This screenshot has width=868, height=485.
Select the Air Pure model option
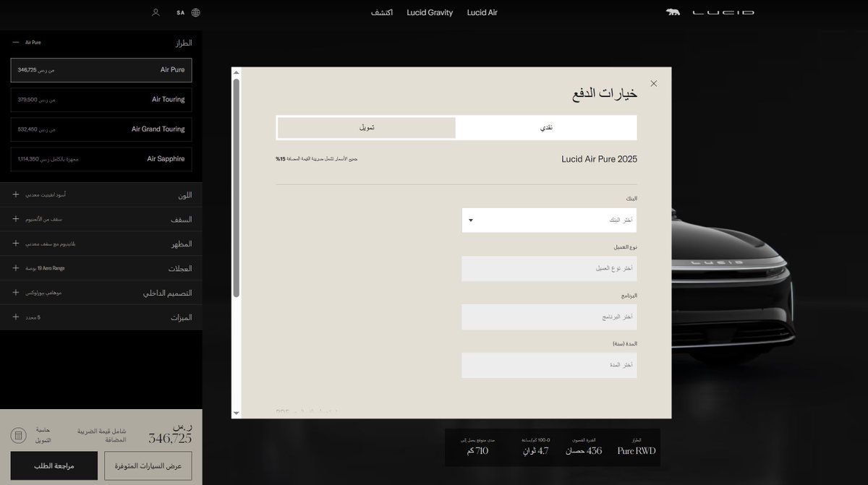[101, 70]
